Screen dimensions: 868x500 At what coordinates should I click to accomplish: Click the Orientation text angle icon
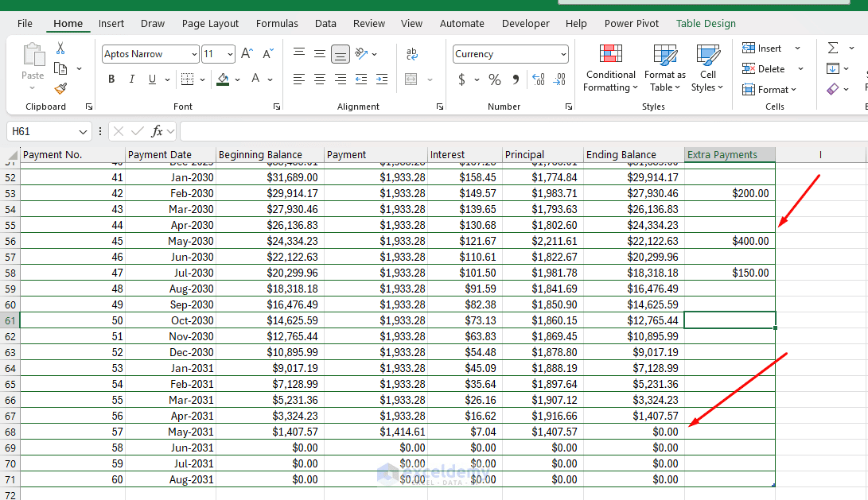coord(361,53)
